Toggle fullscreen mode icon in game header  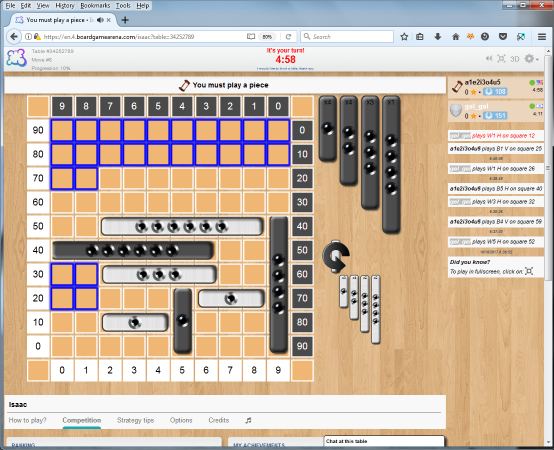pyautogui.click(x=501, y=59)
